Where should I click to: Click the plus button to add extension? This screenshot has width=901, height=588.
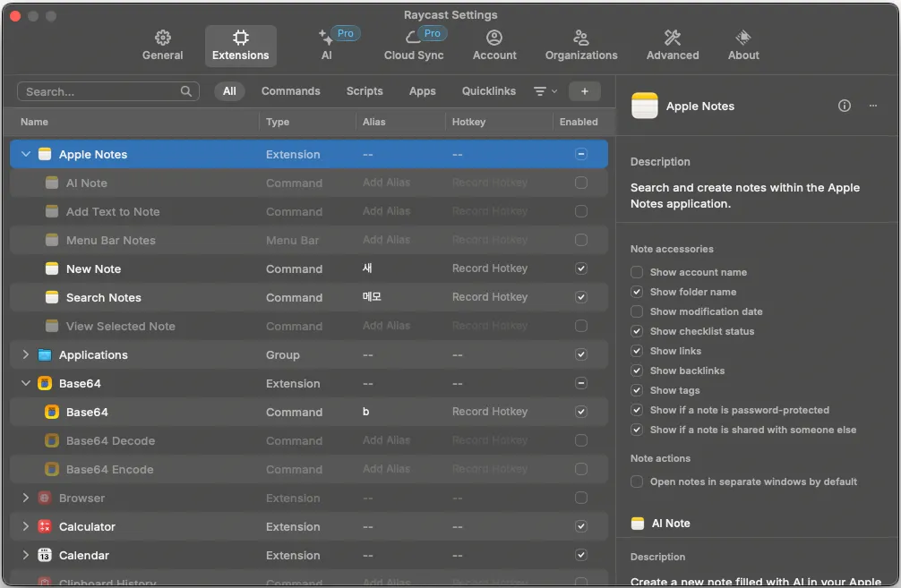pyautogui.click(x=584, y=91)
